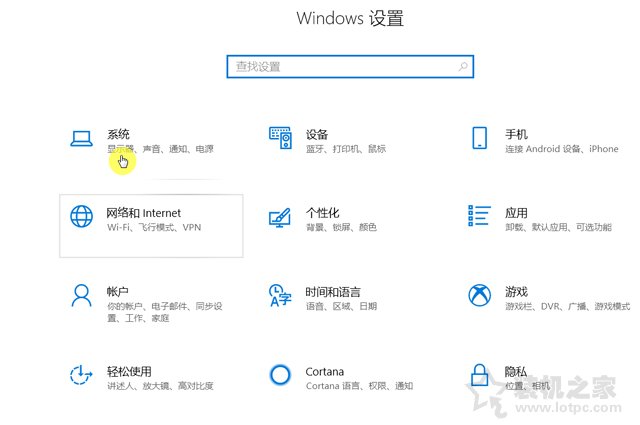640x425 pixels.
Task: Open the 游戏 settings category
Action: (x=516, y=291)
